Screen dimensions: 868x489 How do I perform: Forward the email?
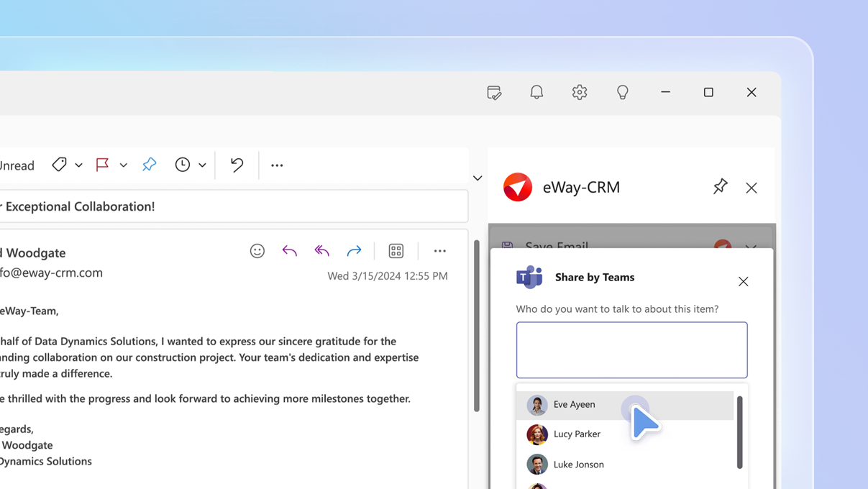(x=354, y=251)
